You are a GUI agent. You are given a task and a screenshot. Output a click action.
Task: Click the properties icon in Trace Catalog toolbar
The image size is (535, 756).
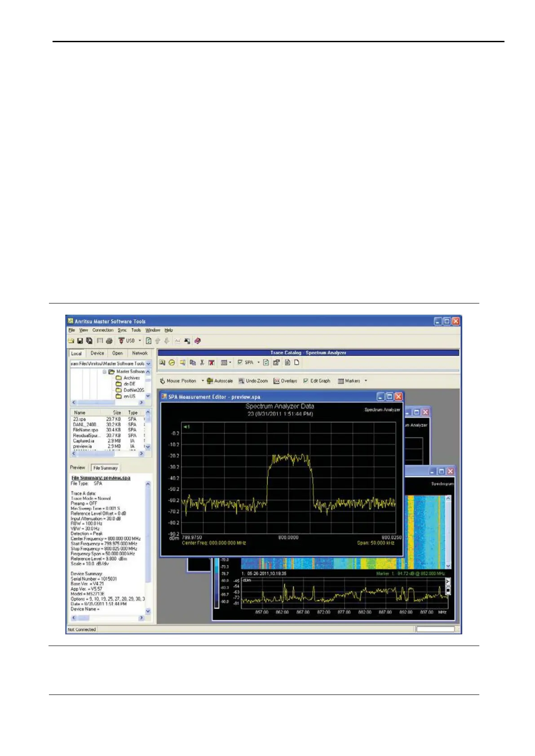(276, 362)
